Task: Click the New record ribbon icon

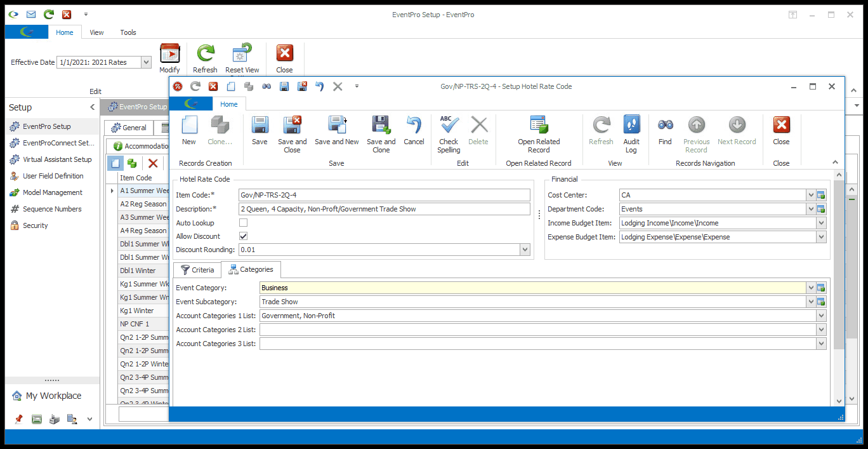Action: [189, 124]
